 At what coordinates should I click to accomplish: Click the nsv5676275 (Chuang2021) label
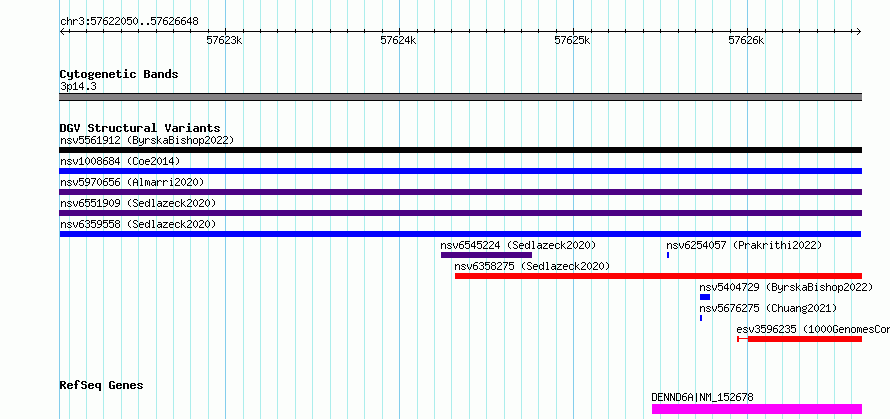click(x=768, y=308)
